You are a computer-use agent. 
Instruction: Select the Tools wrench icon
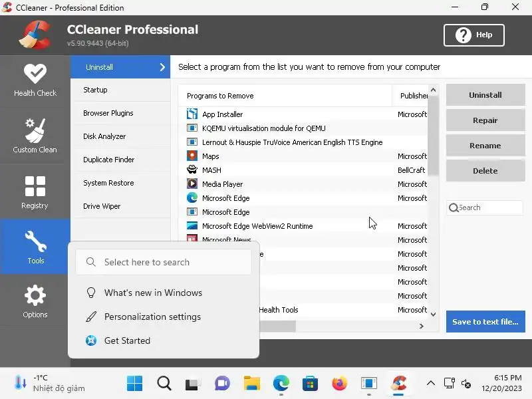[36, 241]
